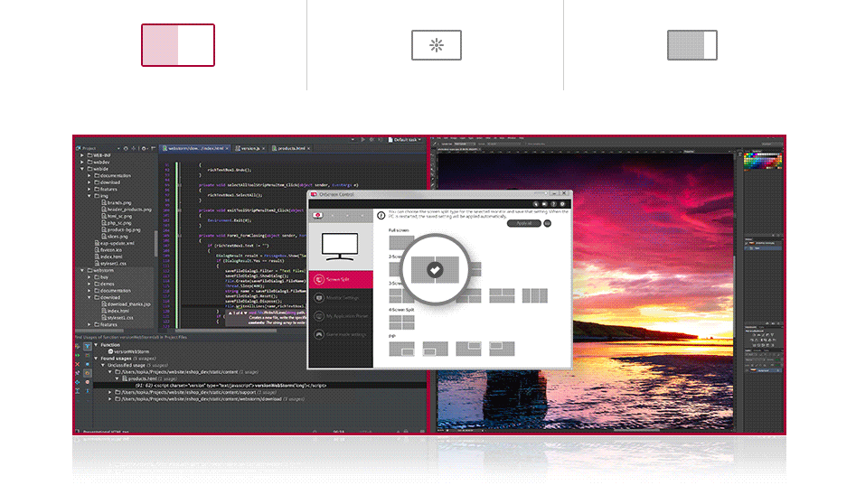Select the three vertical columns layout

(534, 295)
